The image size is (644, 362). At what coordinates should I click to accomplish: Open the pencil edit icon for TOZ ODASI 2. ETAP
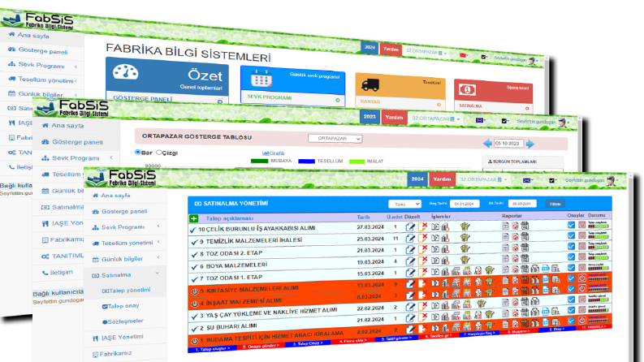[x=410, y=249]
